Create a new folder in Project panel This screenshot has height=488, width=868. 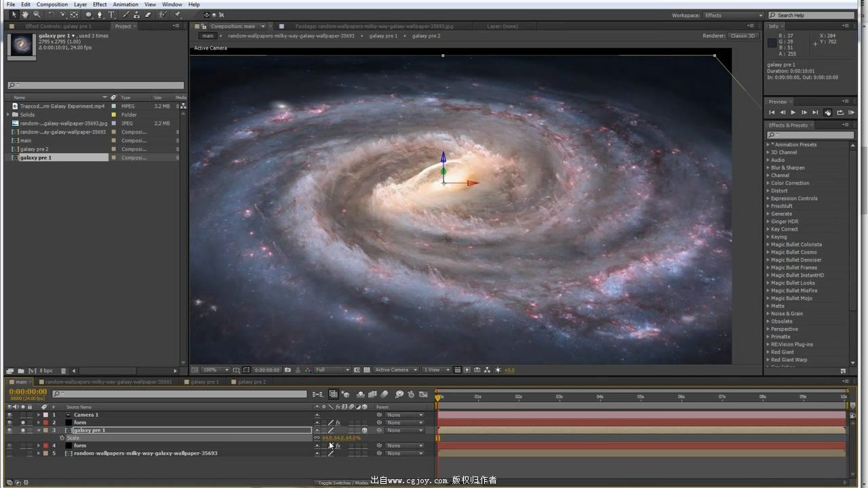click(21, 371)
